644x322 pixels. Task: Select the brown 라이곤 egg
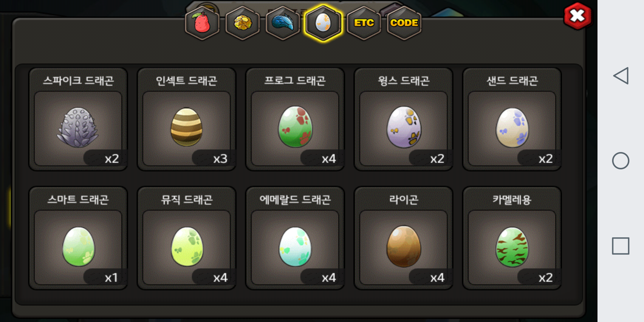tap(404, 238)
